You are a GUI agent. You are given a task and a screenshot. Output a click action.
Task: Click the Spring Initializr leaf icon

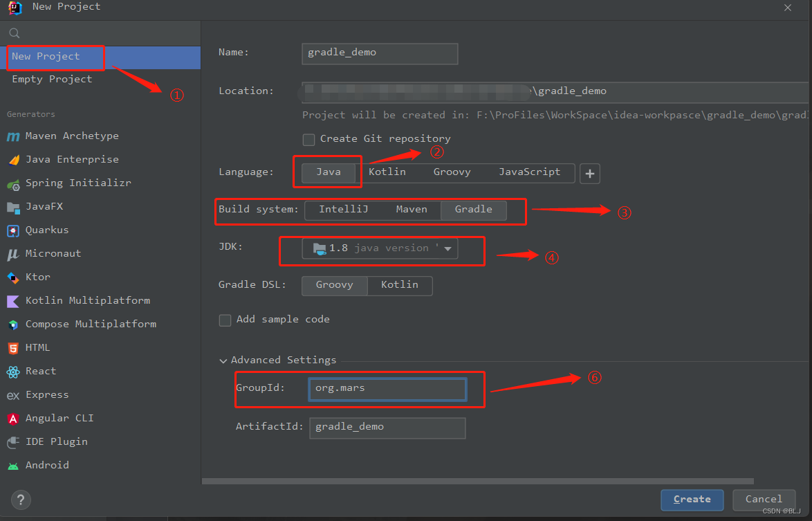pos(13,184)
